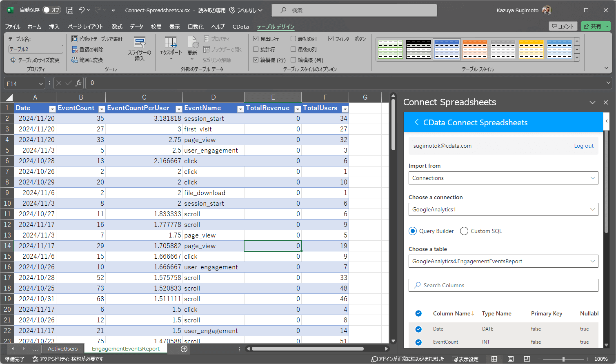Viewport: 616px width, 364px height.
Task: Enable the Total Row checkbox
Action: tap(256, 49)
